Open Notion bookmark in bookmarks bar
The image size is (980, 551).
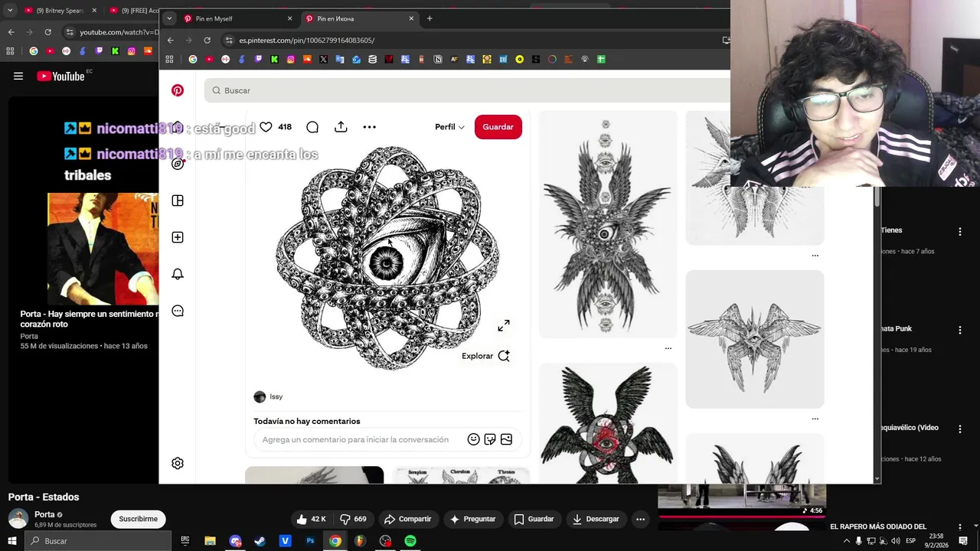(x=438, y=59)
